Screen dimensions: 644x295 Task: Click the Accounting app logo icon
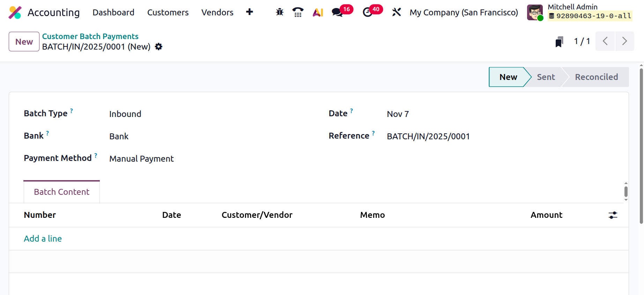[x=15, y=13]
